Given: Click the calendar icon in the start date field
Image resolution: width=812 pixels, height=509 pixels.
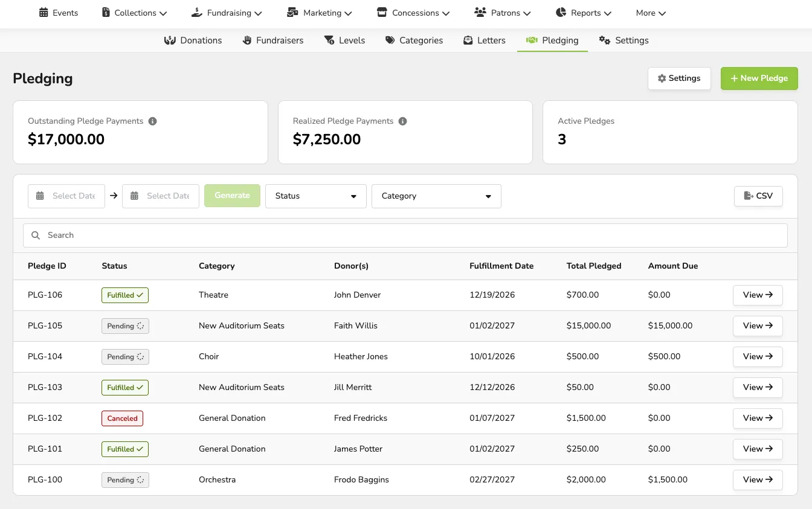Looking at the screenshot, I should click(x=40, y=196).
